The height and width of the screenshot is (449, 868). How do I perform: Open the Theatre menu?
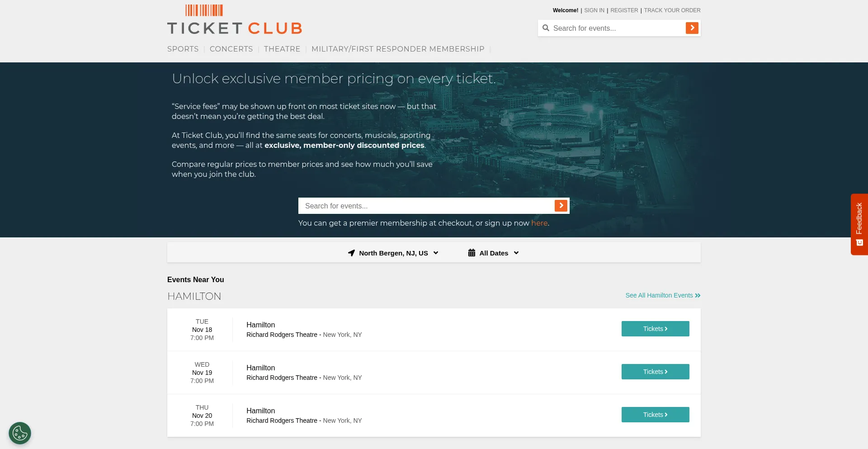[x=282, y=49]
